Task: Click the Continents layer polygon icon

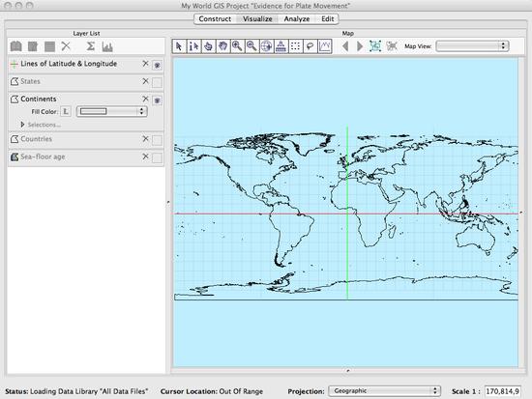Action: click(x=15, y=100)
